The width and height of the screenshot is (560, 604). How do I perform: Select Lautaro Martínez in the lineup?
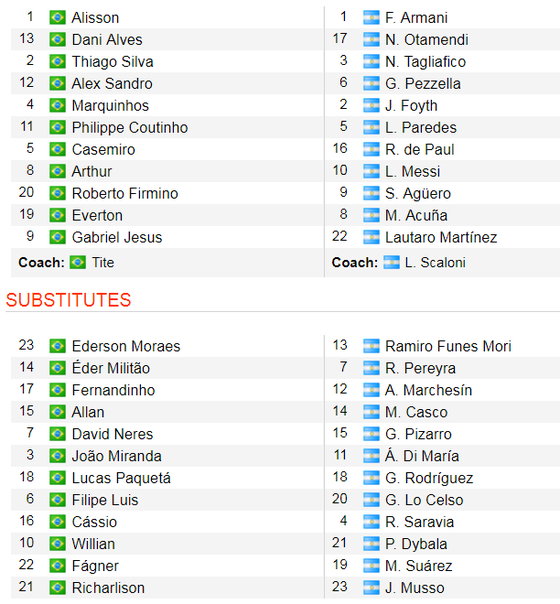pyautogui.click(x=441, y=237)
